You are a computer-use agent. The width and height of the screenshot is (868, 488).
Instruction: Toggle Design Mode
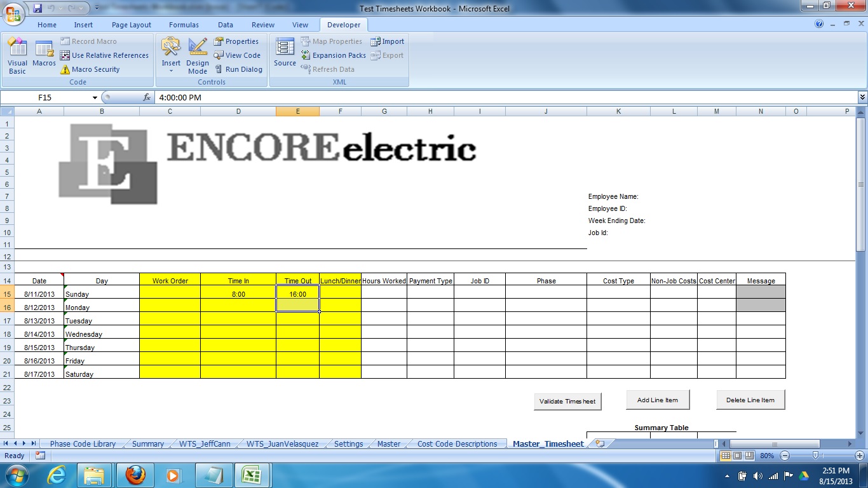click(198, 56)
